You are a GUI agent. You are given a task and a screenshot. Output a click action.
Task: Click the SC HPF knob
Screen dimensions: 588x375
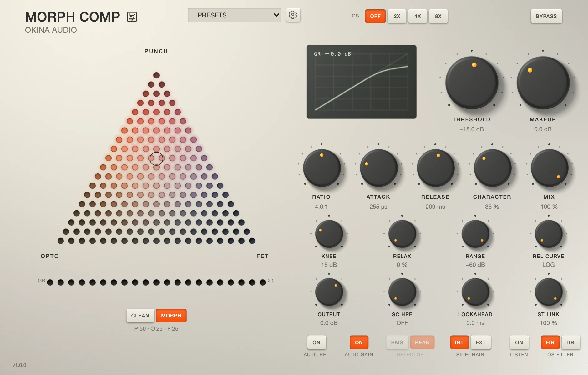402,292
